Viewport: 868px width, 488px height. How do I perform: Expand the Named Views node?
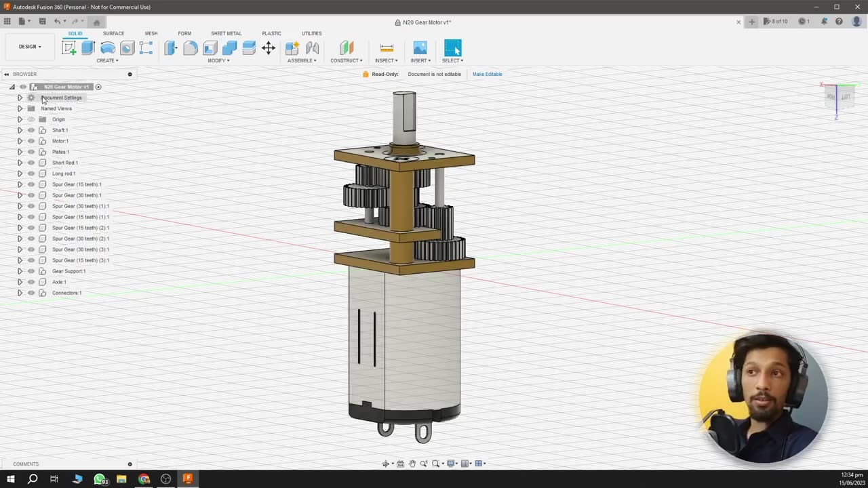pyautogui.click(x=20, y=108)
